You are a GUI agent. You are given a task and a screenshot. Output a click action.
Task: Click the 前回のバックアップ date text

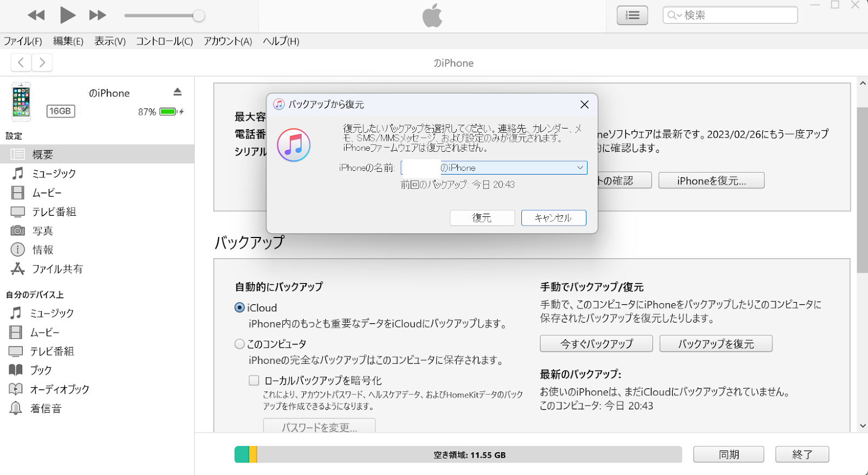pyautogui.click(x=458, y=184)
